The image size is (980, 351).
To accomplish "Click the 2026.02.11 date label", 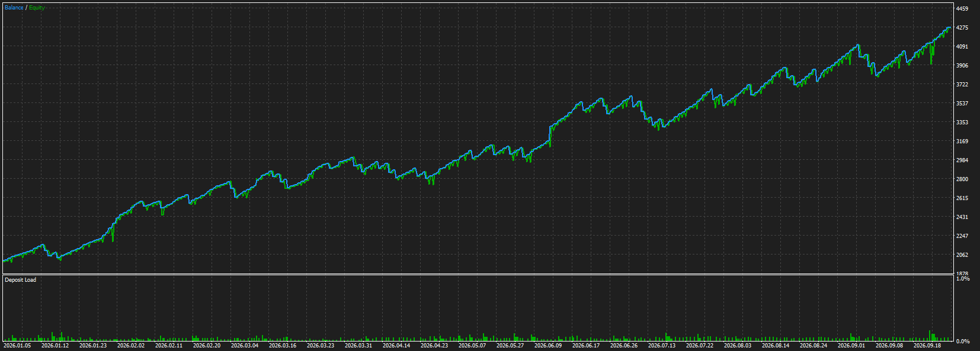I will 169,346.
